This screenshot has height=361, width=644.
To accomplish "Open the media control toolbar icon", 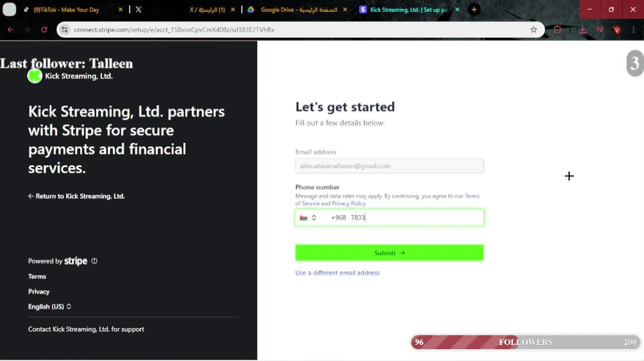I will click(600, 30).
